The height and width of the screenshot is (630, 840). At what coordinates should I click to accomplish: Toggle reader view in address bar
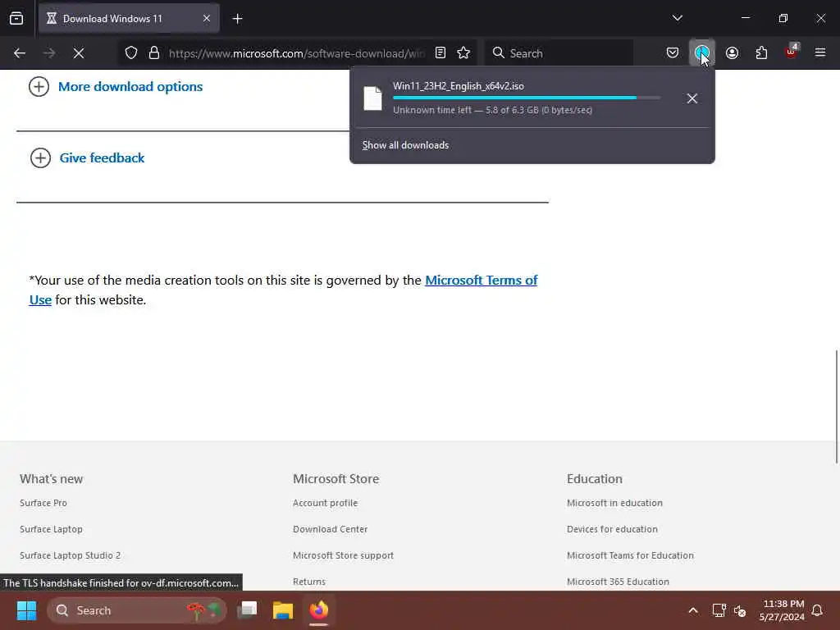tap(441, 53)
